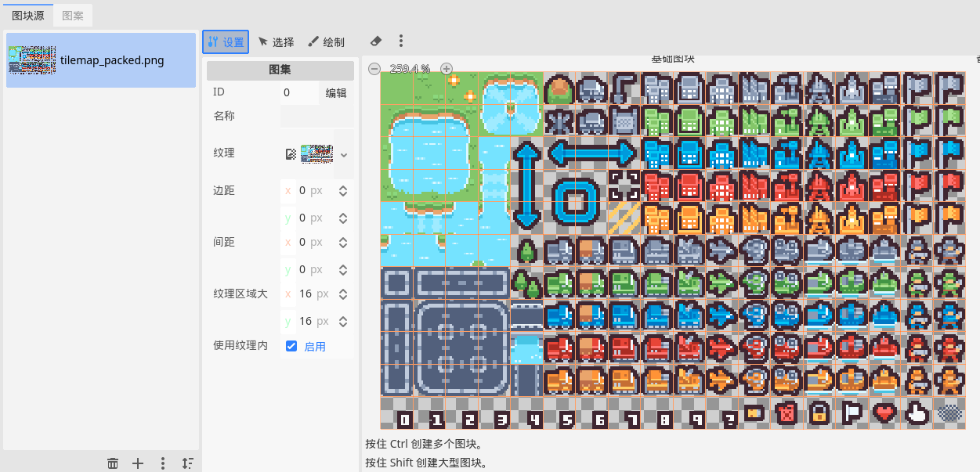Viewport: 980px width, 472px height.
Task: Select the blue horizontal double arrow tile
Action: (x=591, y=153)
